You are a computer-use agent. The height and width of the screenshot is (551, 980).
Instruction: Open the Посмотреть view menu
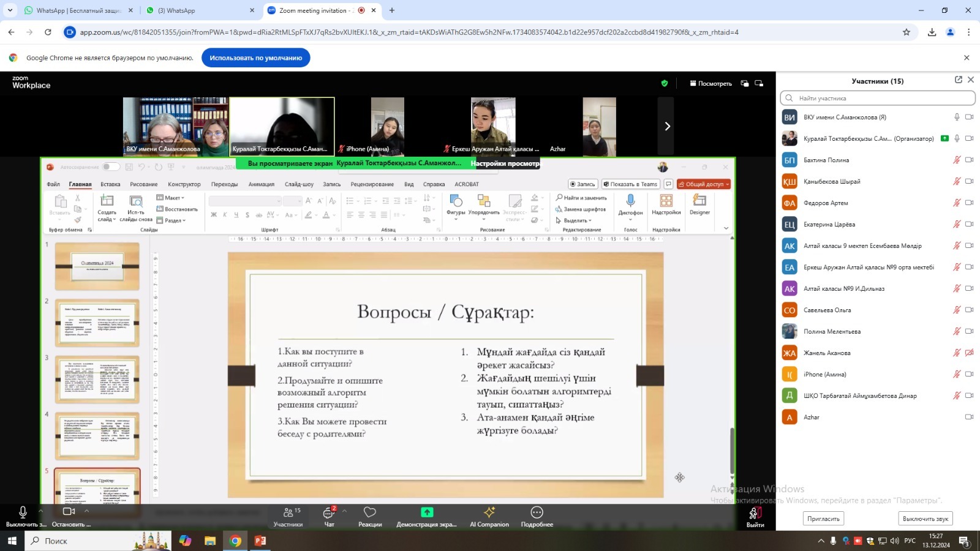pyautogui.click(x=710, y=83)
